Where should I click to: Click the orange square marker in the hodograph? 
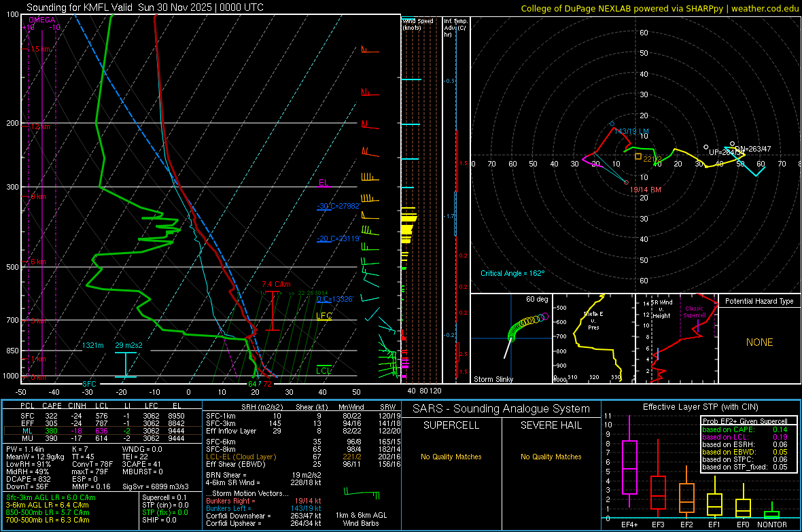pyautogui.click(x=638, y=156)
